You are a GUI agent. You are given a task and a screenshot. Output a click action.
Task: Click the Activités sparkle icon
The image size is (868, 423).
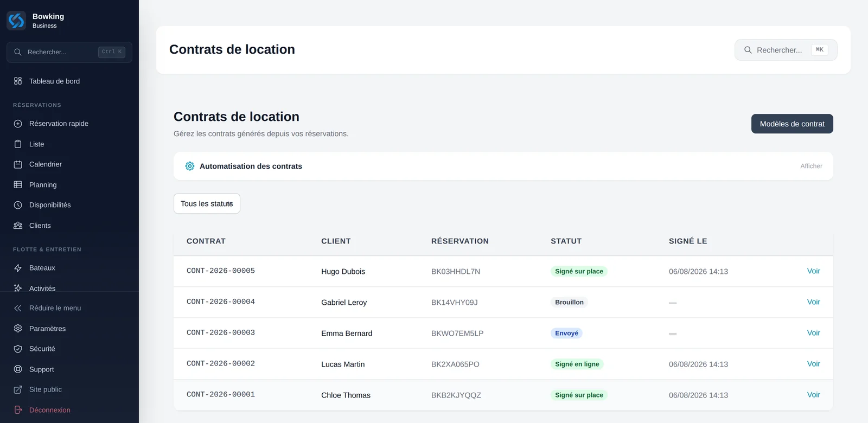18,288
